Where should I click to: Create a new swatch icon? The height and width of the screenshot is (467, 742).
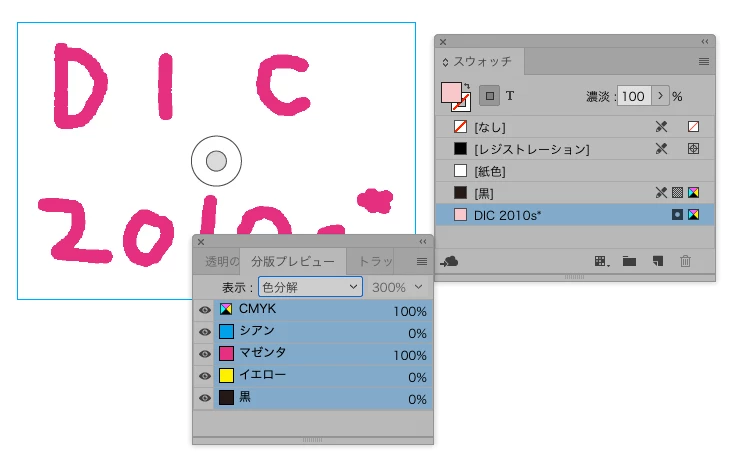658,261
